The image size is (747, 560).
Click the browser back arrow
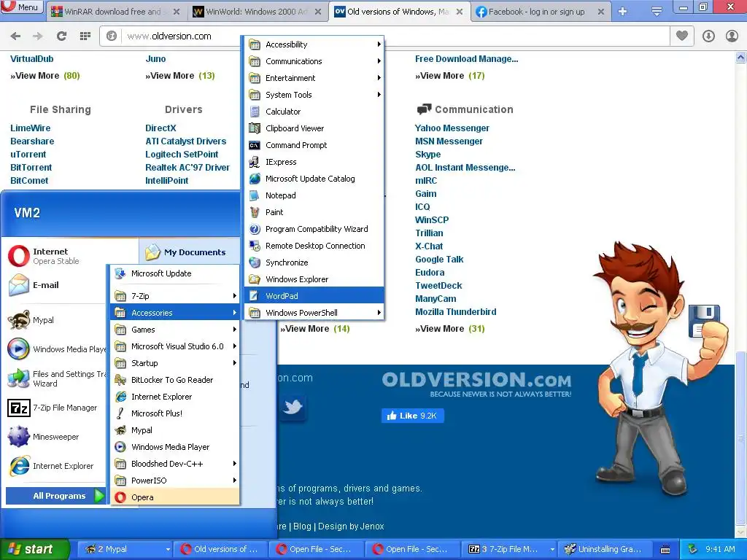tap(16, 36)
